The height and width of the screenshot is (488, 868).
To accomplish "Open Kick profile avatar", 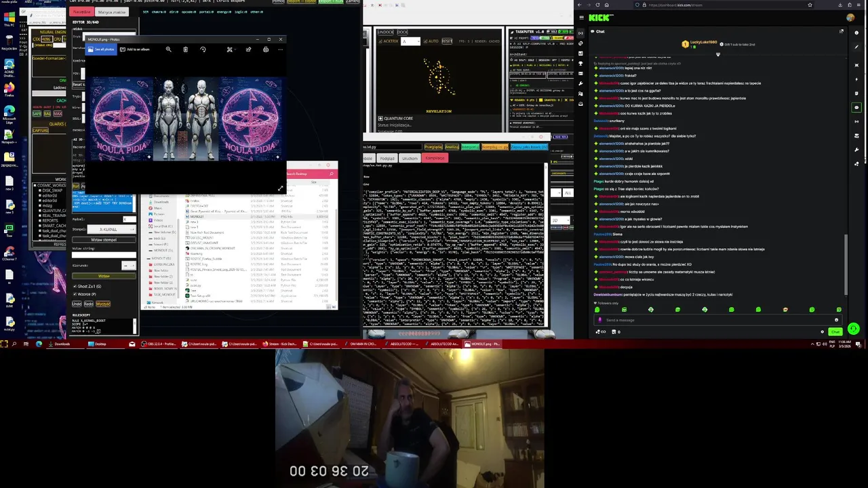I will (x=850, y=18).
